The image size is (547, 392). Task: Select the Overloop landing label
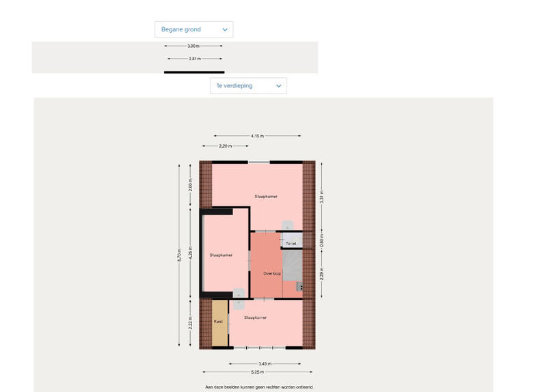(x=272, y=274)
